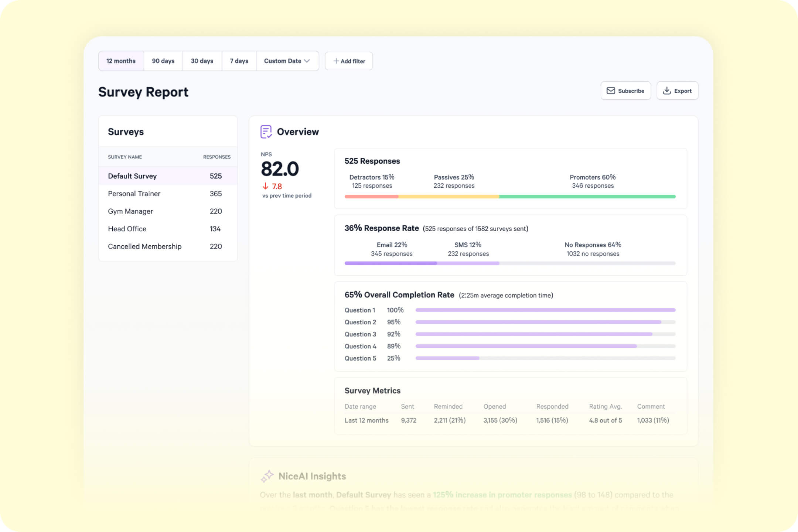Viewport: 798px width, 532px height.
Task: Click the Responses column header
Action: coord(216,157)
